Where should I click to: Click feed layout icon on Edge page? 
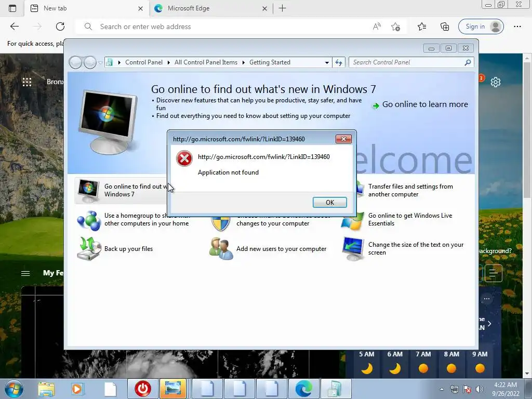coord(494,273)
